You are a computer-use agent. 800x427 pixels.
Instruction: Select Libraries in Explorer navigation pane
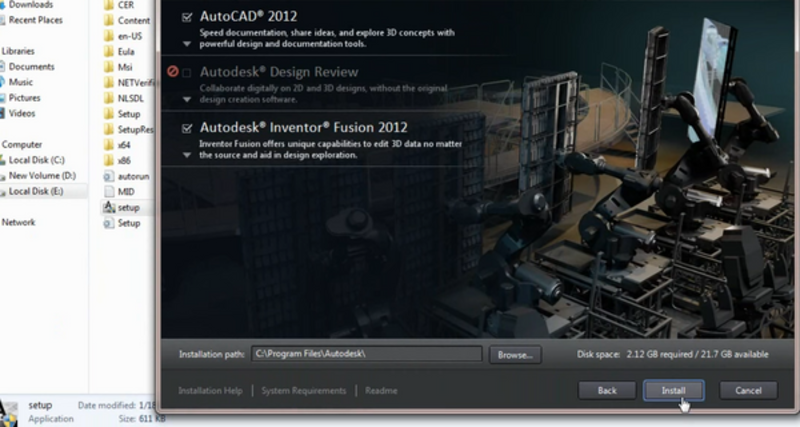[18, 51]
